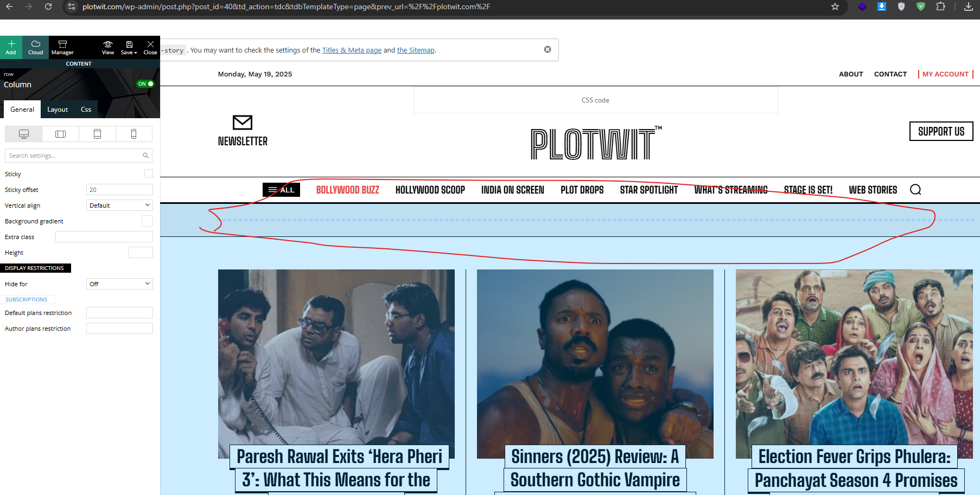Click the View eye icon

tap(108, 47)
